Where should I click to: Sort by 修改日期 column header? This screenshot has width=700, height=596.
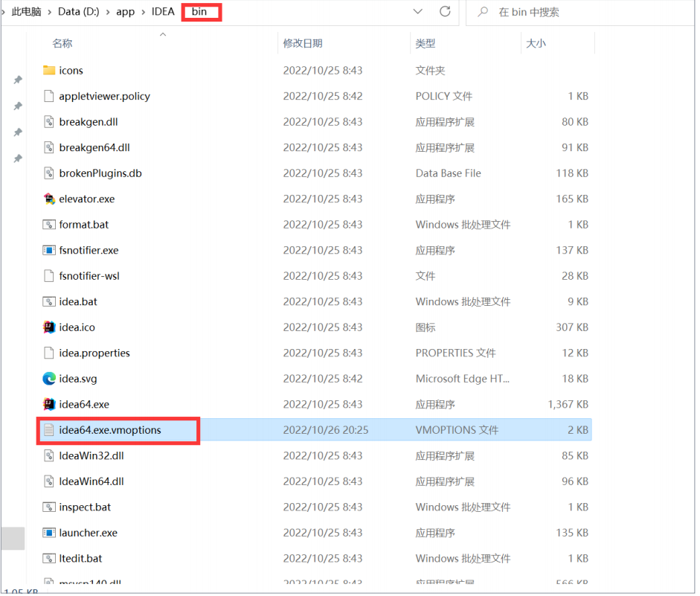coord(303,43)
